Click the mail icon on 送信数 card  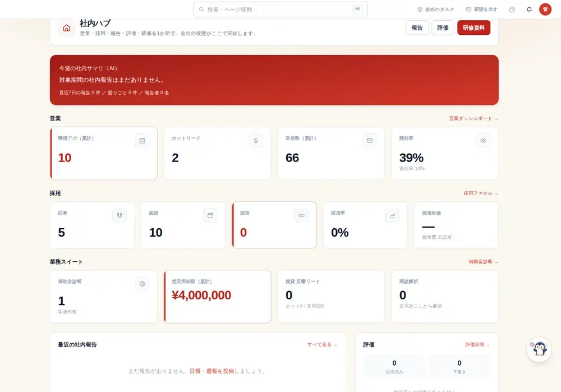click(370, 141)
